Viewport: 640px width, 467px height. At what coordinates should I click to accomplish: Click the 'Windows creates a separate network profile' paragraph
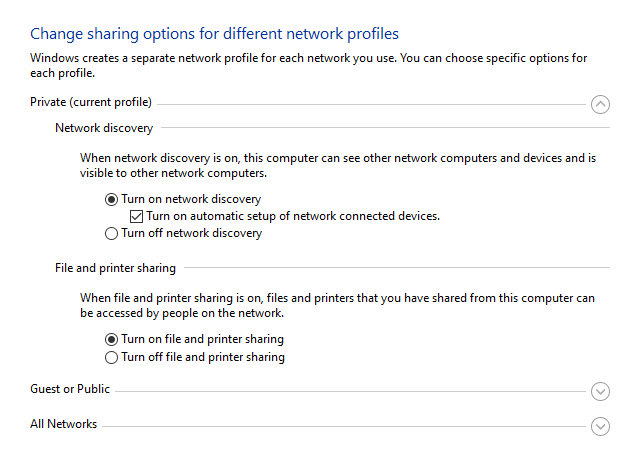tap(309, 66)
